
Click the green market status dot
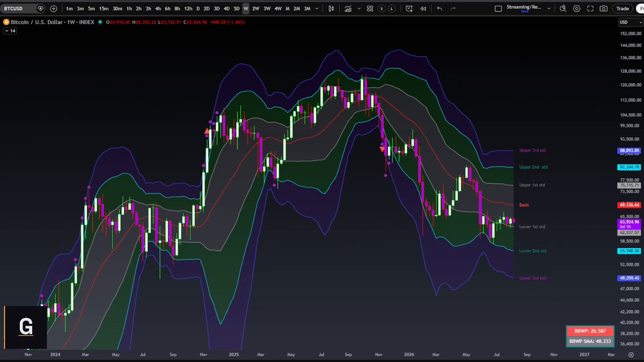click(x=100, y=22)
